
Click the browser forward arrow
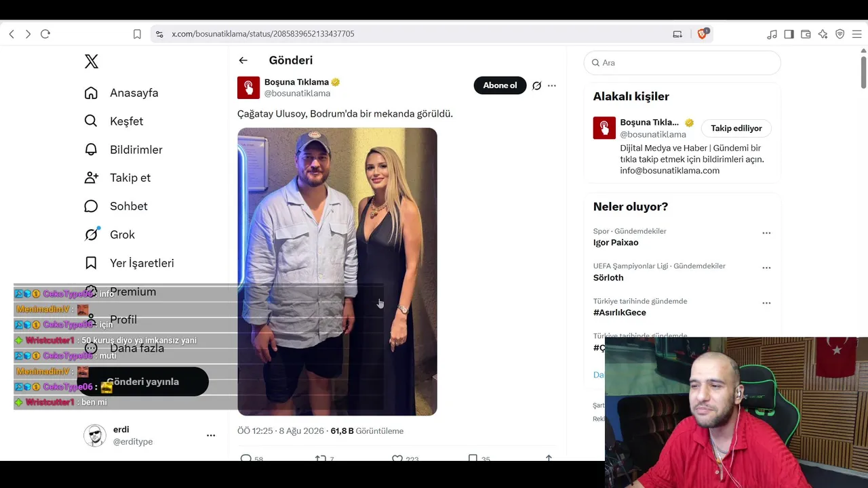28,34
